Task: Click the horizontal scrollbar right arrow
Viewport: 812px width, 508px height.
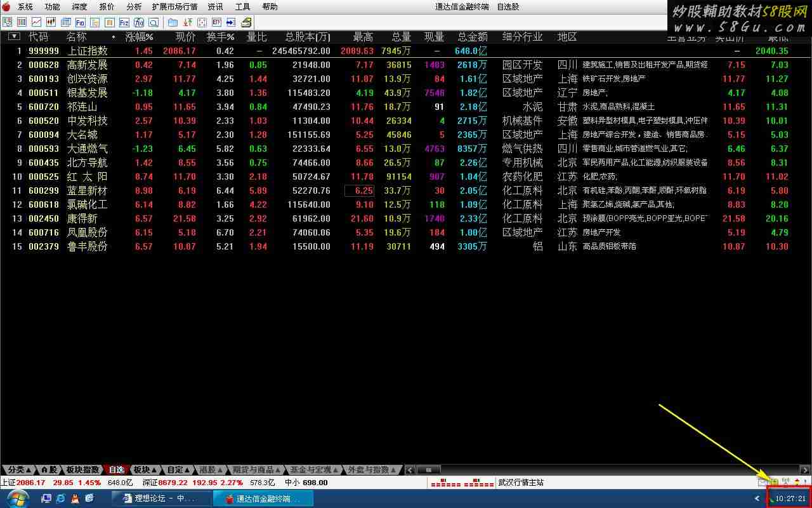Action: [805, 470]
